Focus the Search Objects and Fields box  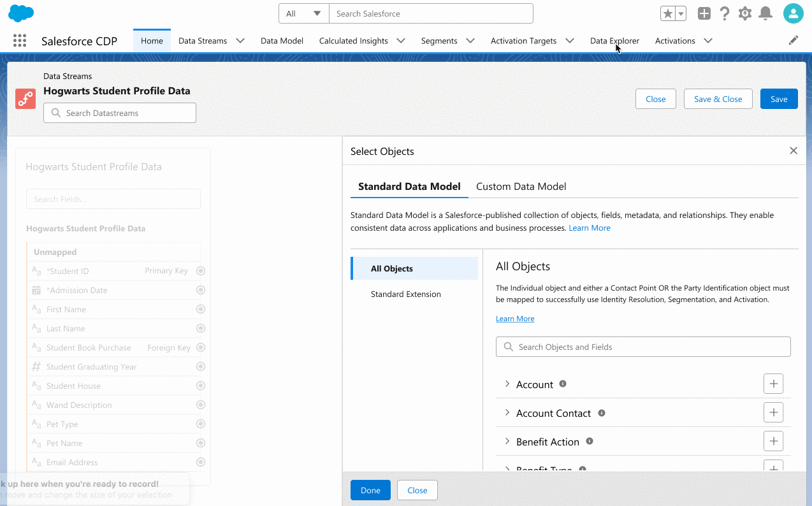pyautogui.click(x=643, y=347)
